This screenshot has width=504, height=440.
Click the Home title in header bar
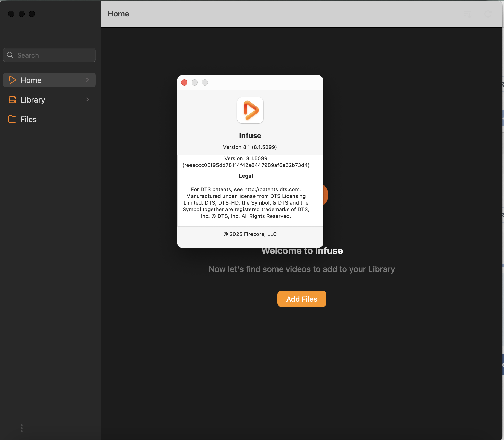click(x=118, y=14)
